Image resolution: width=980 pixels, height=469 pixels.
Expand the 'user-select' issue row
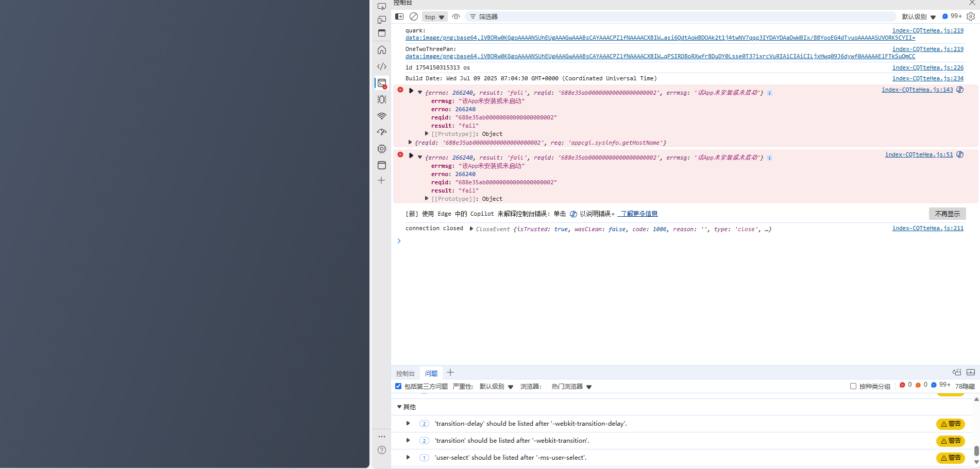coord(408,458)
